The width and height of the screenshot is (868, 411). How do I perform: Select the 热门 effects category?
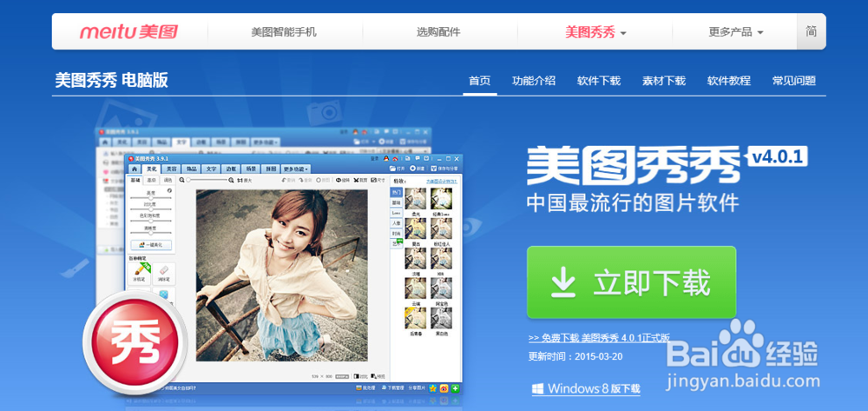click(397, 192)
